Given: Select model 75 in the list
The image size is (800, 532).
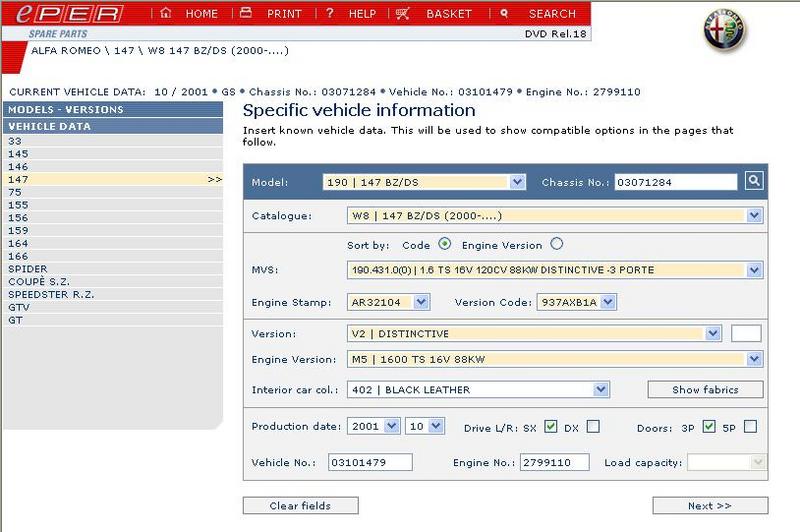Looking at the screenshot, I should coord(113,192).
